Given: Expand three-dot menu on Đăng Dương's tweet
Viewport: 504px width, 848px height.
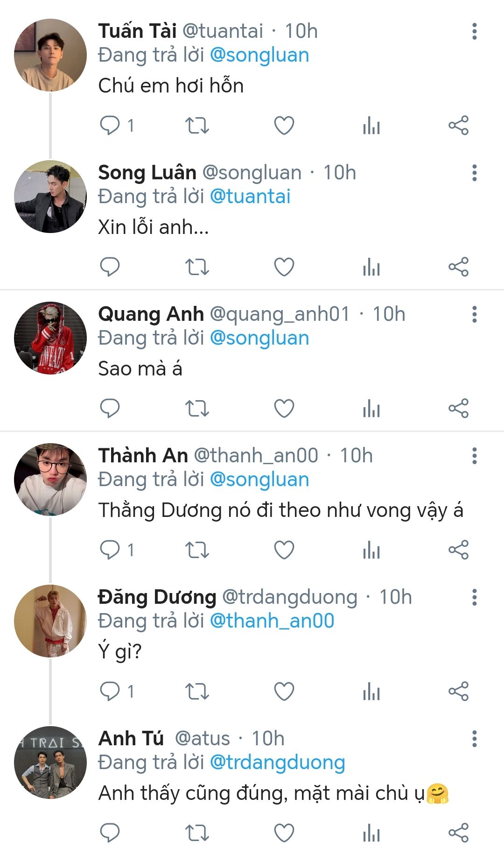Looking at the screenshot, I should point(474,597).
